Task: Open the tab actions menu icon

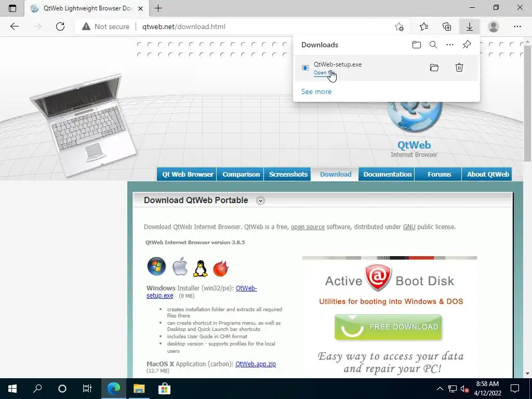Action: point(12,8)
